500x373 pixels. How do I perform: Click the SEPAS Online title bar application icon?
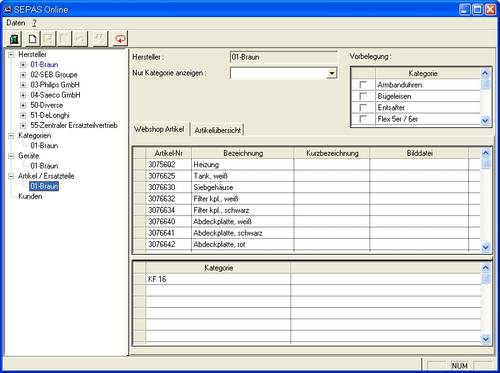coord(8,9)
